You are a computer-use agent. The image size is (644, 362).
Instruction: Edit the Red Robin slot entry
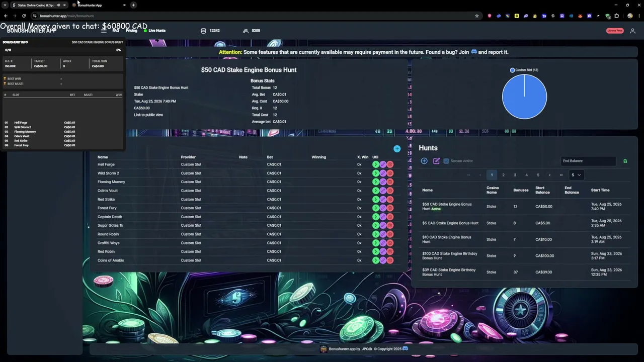click(383, 251)
